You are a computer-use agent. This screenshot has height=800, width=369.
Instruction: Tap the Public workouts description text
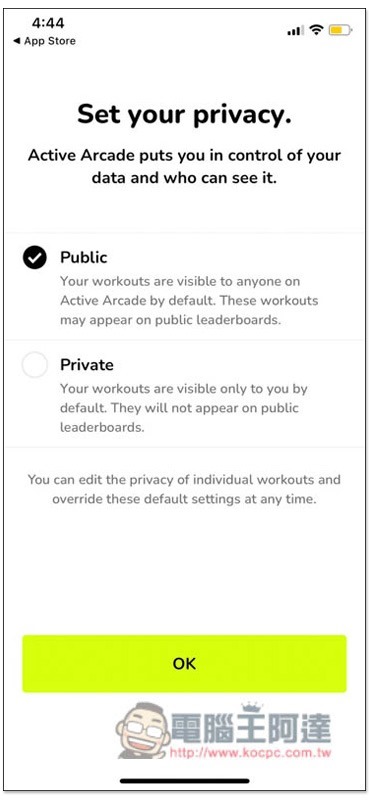pos(189,301)
